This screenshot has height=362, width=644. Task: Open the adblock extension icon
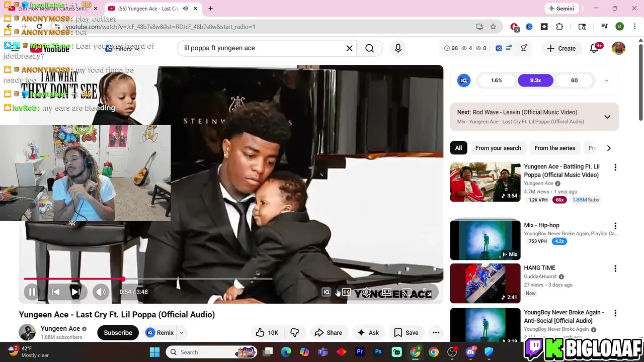514,27
